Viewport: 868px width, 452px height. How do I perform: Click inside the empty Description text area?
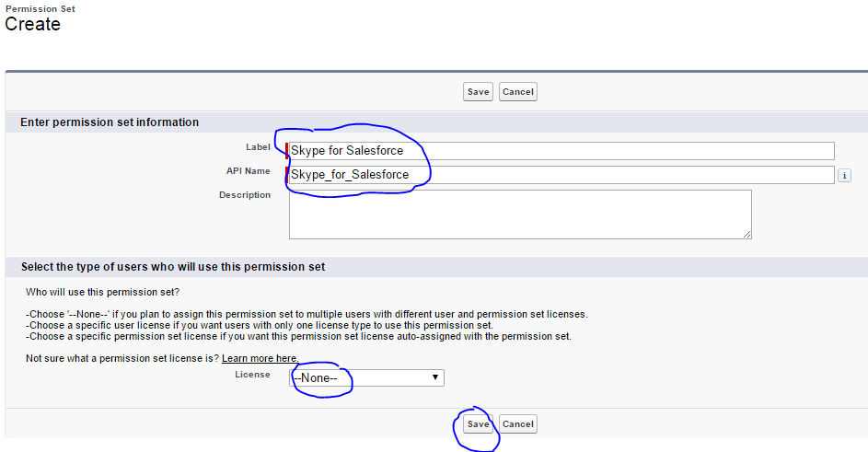tap(520, 214)
